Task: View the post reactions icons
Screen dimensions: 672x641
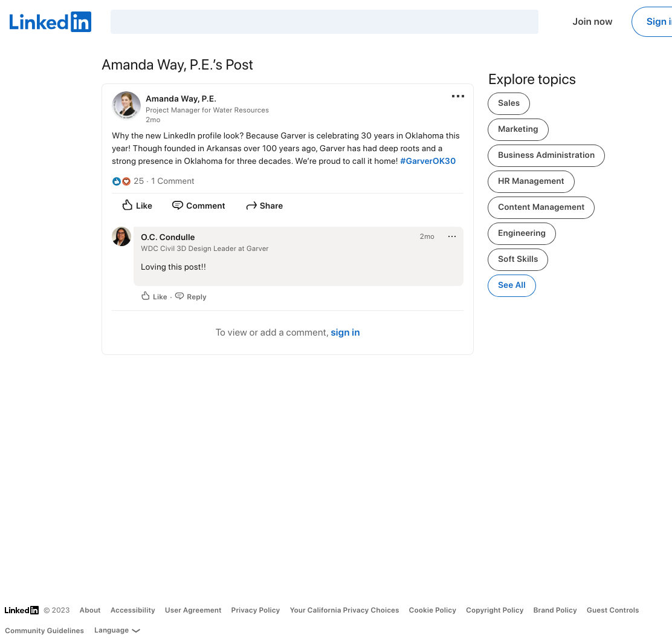Action: [121, 181]
